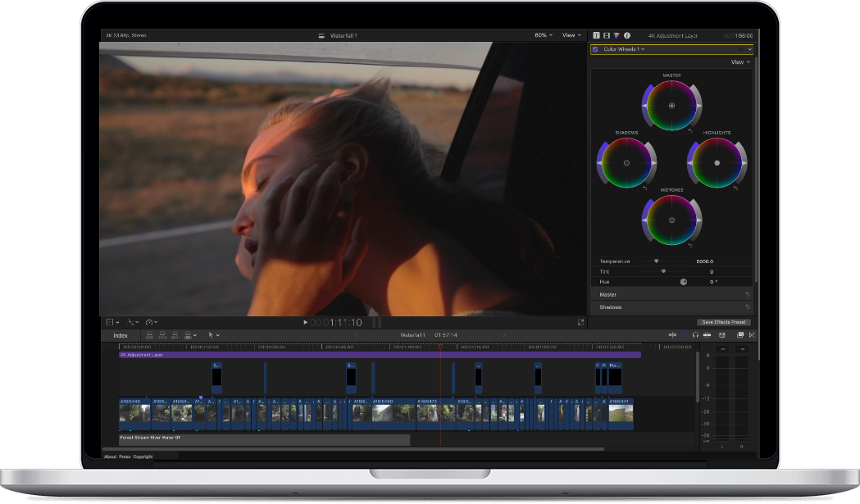The height and width of the screenshot is (504, 860).
Task: Open the timeline Index
Action: click(x=121, y=336)
